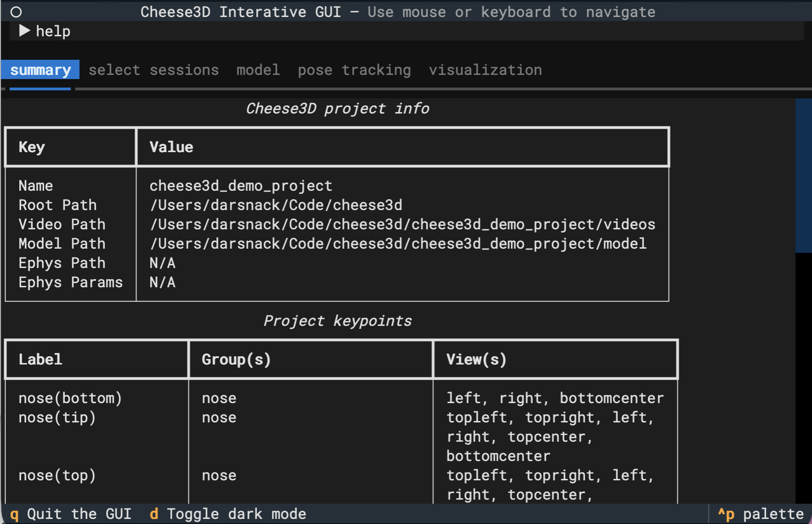The height and width of the screenshot is (524, 812).
Task: Click the Label column header
Action: click(40, 359)
